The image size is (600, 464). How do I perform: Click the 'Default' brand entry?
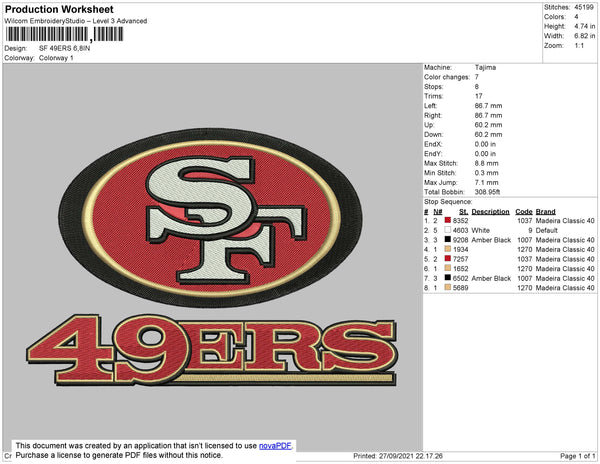click(546, 230)
